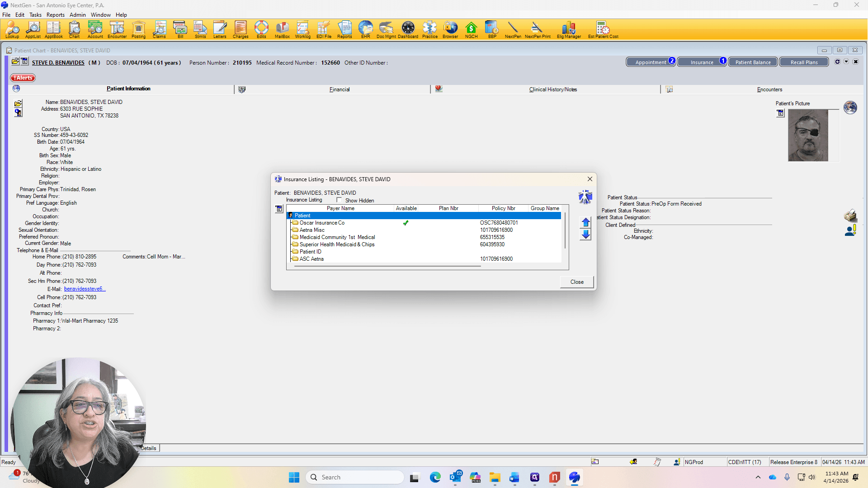The width and height of the screenshot is (868, 488).
Task: Open the Admin menu
Action: (x=78, y=15)
